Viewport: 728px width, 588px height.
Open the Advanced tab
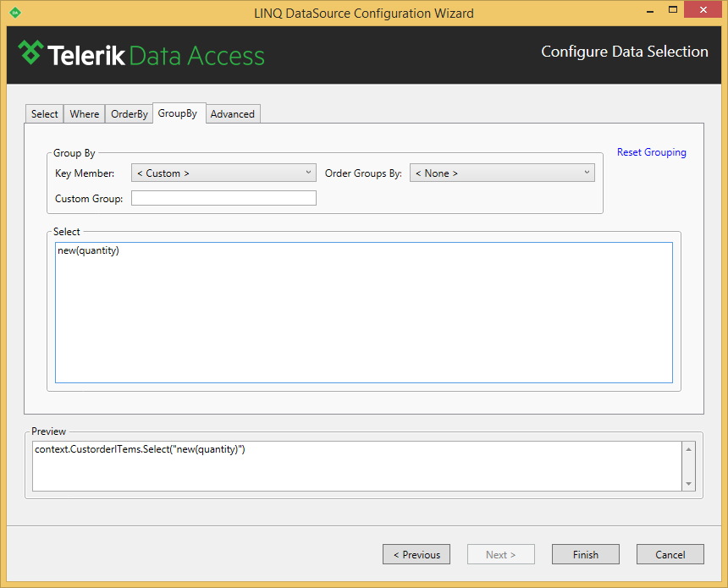pyautogui.click(x=233, y=114)
